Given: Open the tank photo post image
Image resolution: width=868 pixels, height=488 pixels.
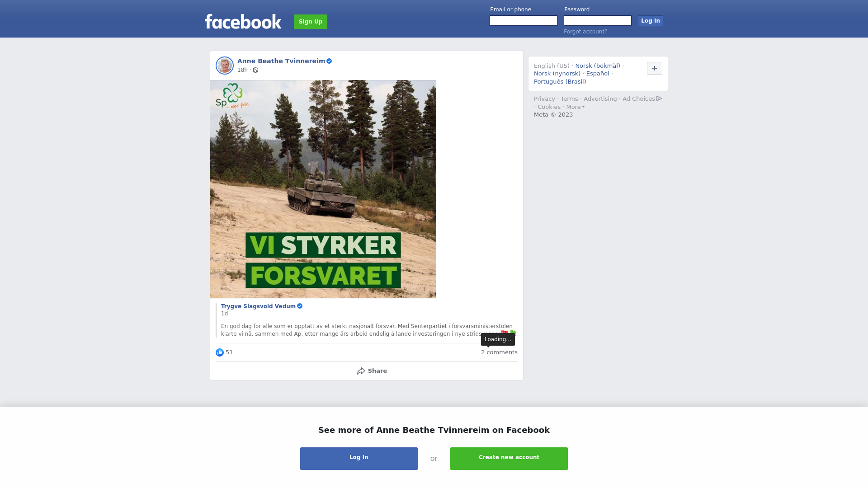Looking at the screenshot, I should tap(323, 189).
